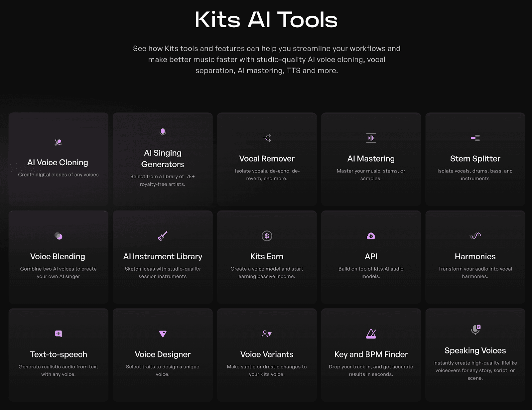
Task: Click 'Combine two AI voices' description
Action: click(59, 272)
